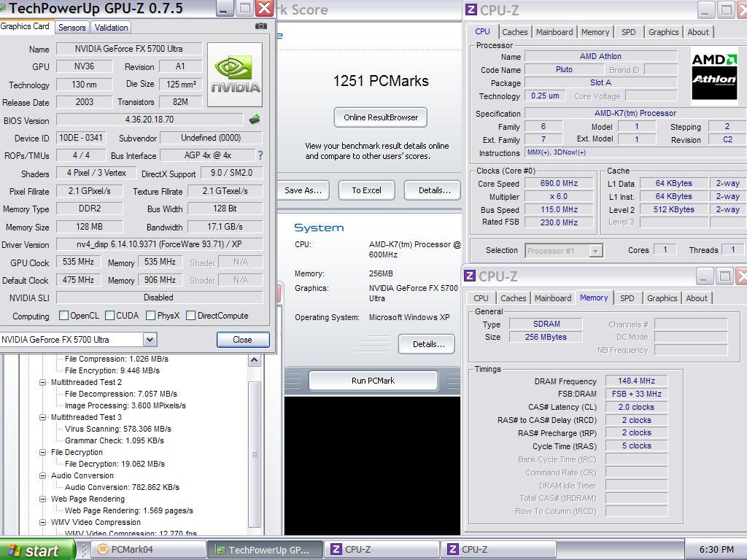747x560 pixels.
Task: Open TechPowerUp GPU-Z taskbar button
Action: (x=265, y=550)
